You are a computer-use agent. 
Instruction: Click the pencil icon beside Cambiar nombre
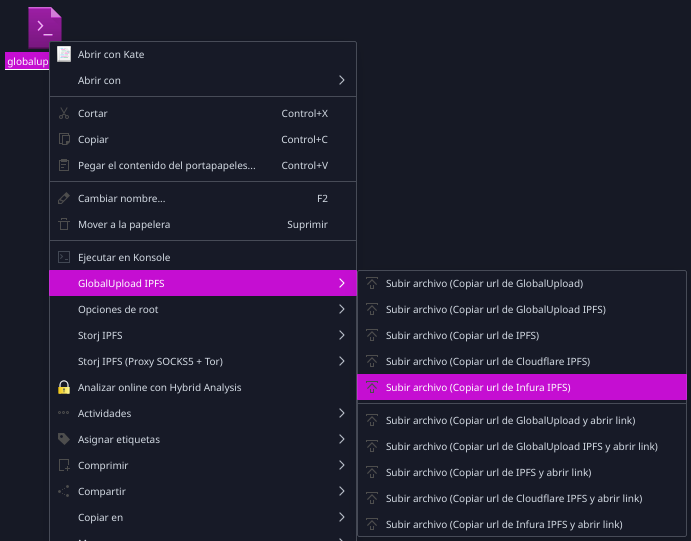pos(64,198)
